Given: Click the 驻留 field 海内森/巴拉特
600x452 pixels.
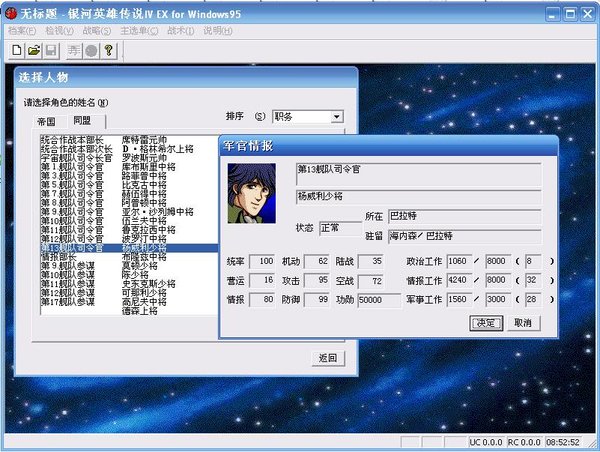Looking at the screenshot, I should [x=465, y=236].
